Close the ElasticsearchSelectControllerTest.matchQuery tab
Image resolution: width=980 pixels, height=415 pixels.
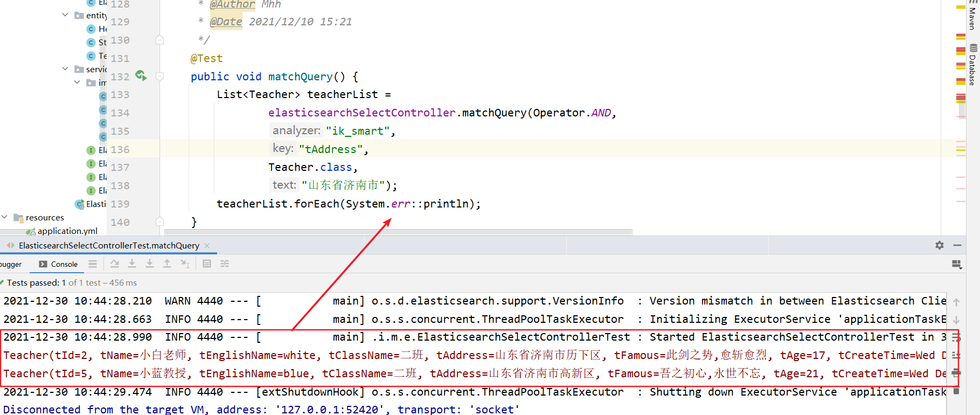(x=207, y=246)
